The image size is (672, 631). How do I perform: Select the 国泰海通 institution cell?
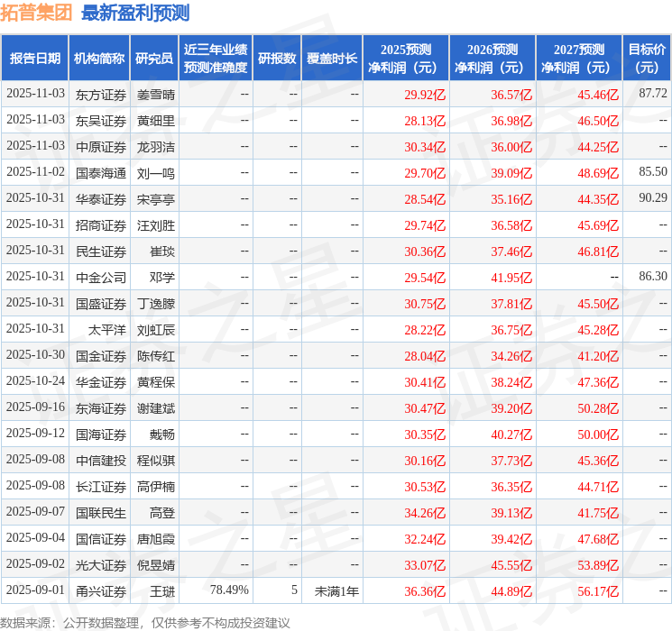click(101, 173)
